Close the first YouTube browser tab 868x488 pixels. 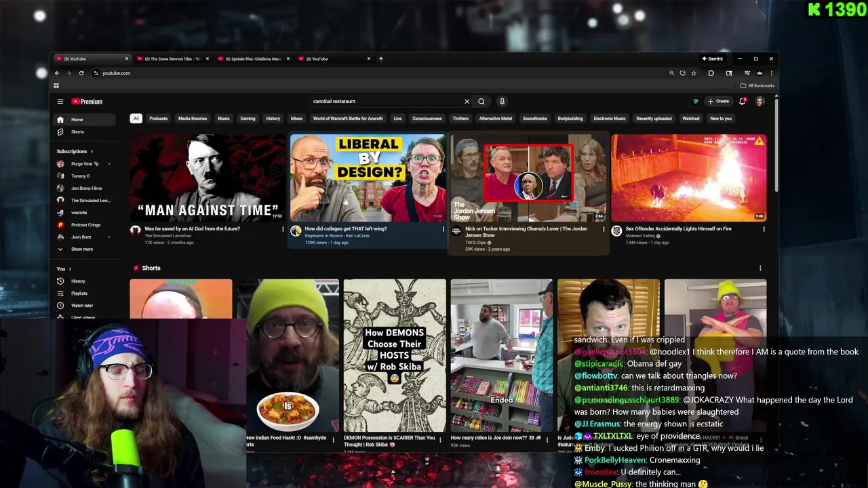(127, 59)
